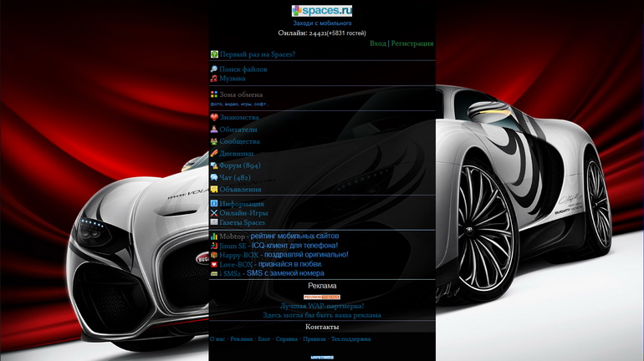This screenshot has width=644, height=361.
Task: Click the spaces.ru logo
Action: click(x=322, y=10)
